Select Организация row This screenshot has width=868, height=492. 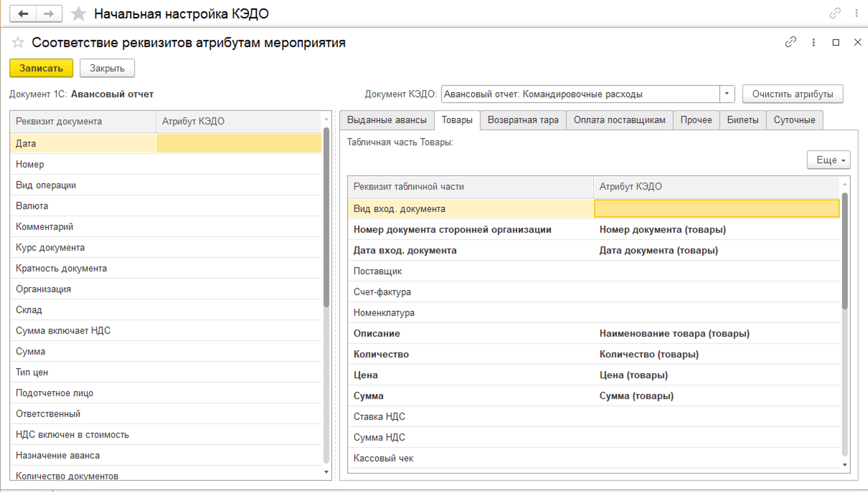[x=166, y=289]
